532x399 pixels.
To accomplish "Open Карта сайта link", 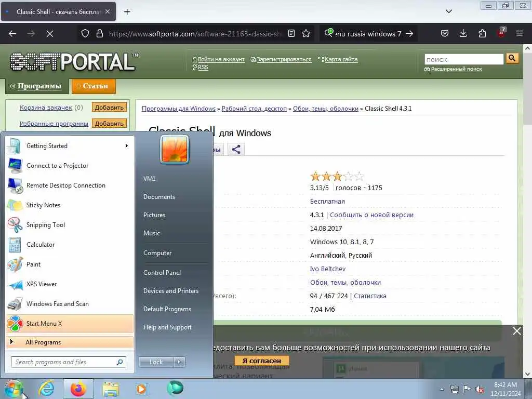I will tap(341, 59).
